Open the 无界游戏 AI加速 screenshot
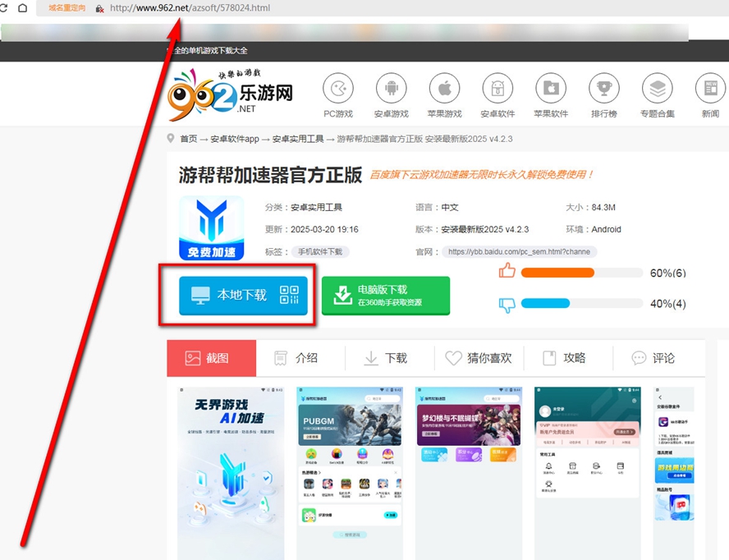 231,473
